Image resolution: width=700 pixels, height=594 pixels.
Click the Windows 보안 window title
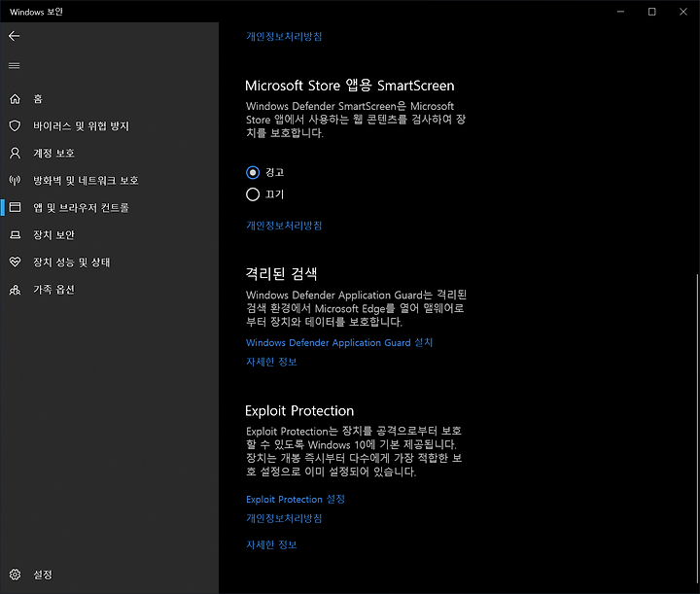(x=36, y=12)
